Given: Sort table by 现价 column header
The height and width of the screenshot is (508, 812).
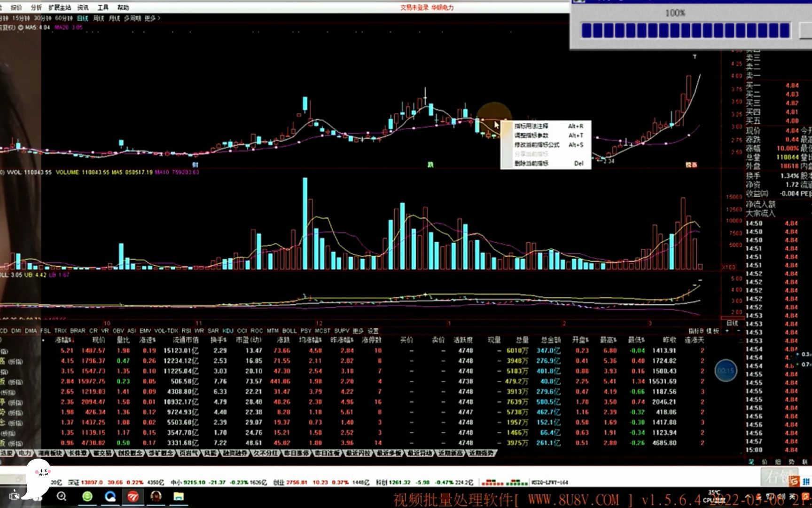Looking at the screenshot, I should coord(99,340).
